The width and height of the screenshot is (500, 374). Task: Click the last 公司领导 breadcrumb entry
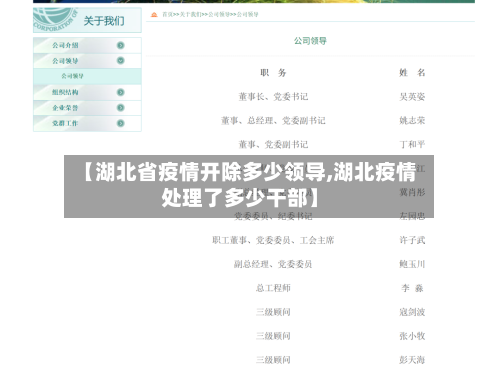[x=248, y=14]
